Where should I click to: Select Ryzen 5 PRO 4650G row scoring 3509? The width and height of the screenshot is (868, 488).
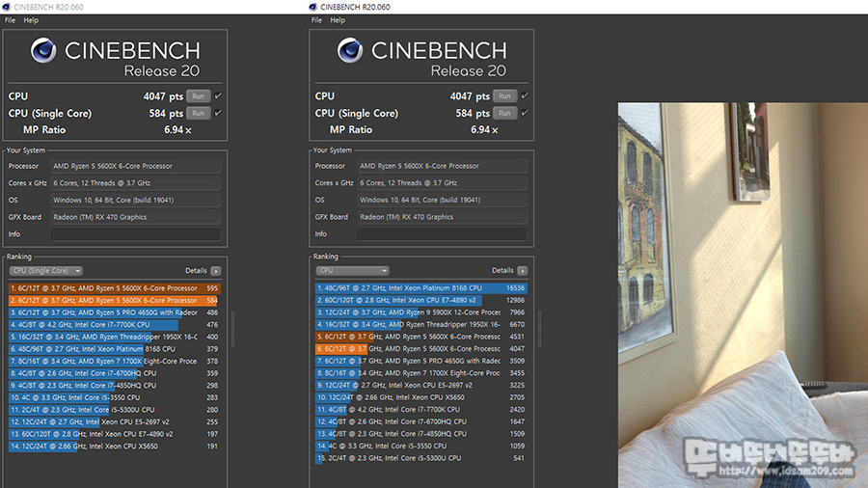420,362
